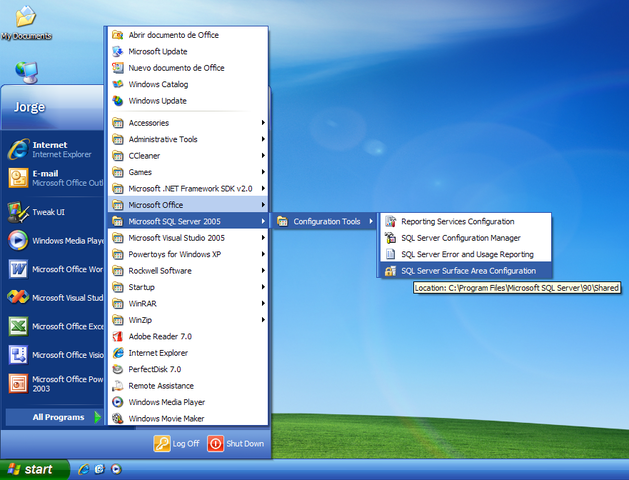The height and width of the screenshot is (480, 629).
Task: Open the Startup folder entry
Action: tap(188, 287)
